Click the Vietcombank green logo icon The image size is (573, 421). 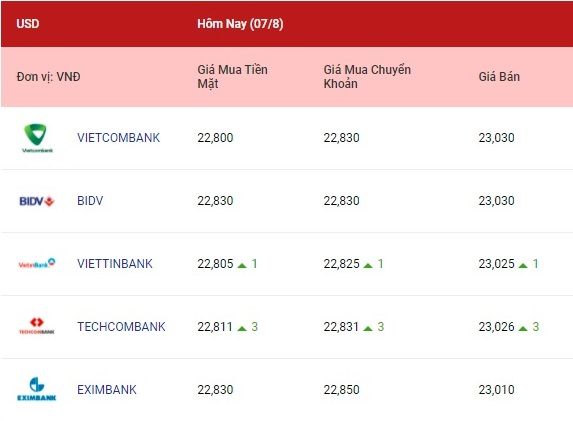click(x=37, y=138)
